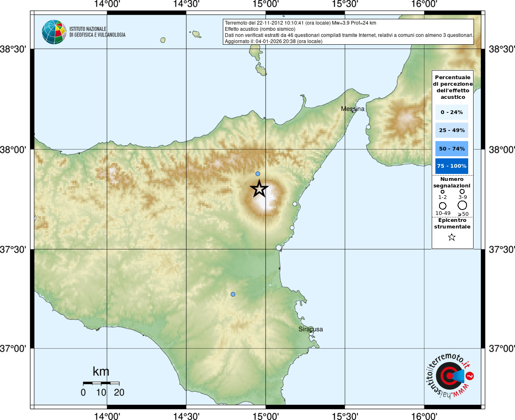
Task: Click the Messina city label
Action: tap(353, 109)
